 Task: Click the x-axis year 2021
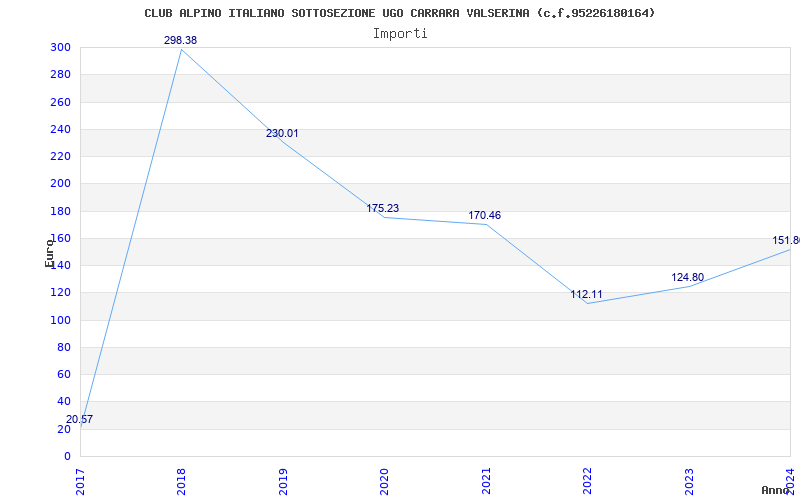coord(486,482)
